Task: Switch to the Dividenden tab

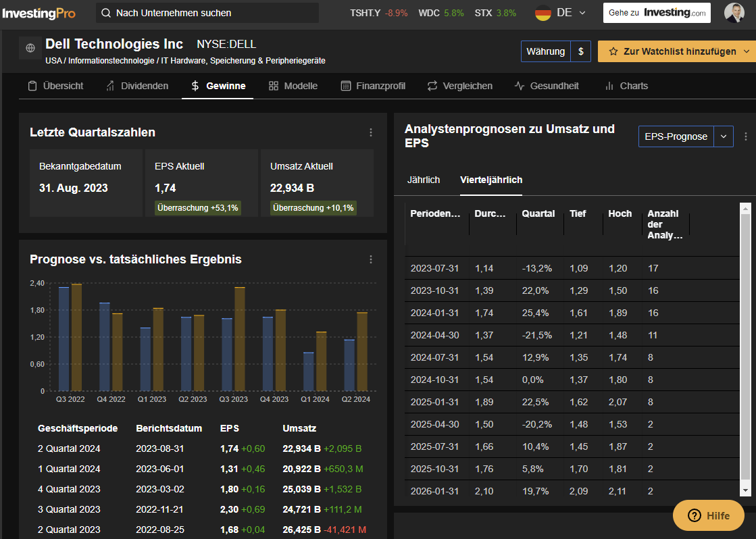Action: coord(137,86)
